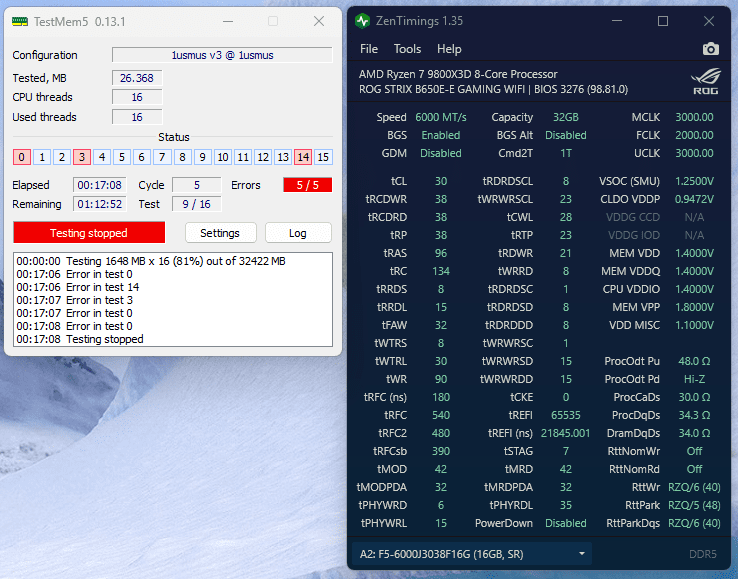Open the Log in TestMem5
Screen dimensions: 738x579
[x=298, y=233]
